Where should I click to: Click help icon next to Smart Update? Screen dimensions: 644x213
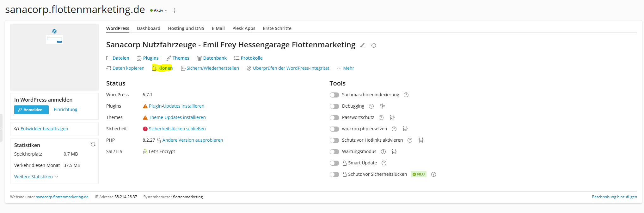(x=384, y=163)
